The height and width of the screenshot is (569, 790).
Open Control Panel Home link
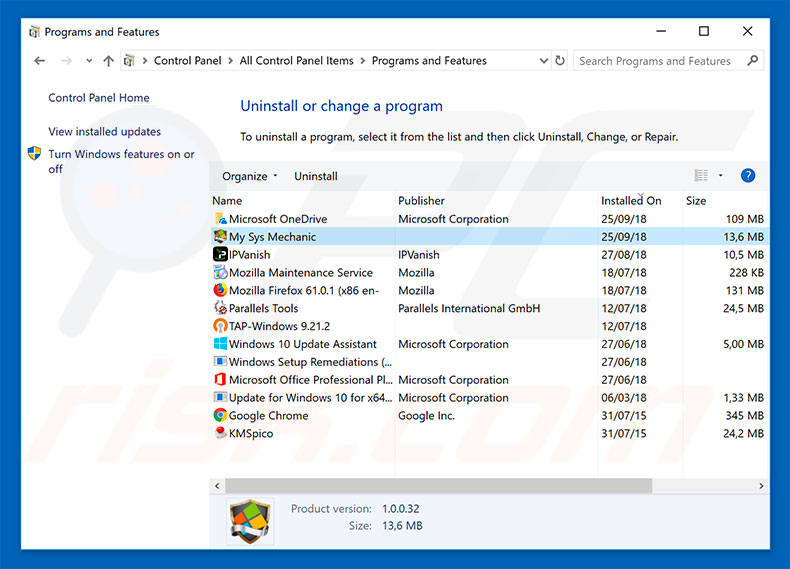99,98
